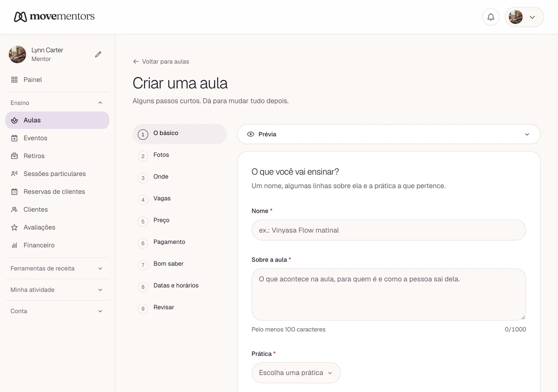Click the Reservas de clientes calendar icon
Screen dimensions: 558x392
click(x=14, y=192)
